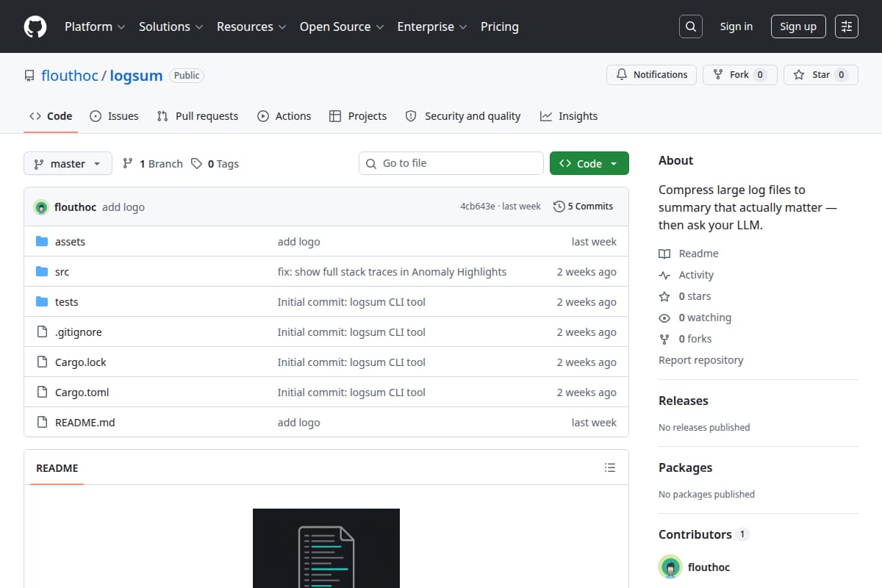Focus the Go to file search field
882x588 pixels.
(451, 163)
